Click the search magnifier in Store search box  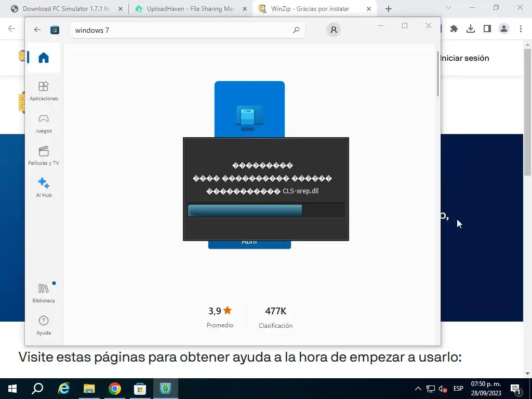coord(296,30)
